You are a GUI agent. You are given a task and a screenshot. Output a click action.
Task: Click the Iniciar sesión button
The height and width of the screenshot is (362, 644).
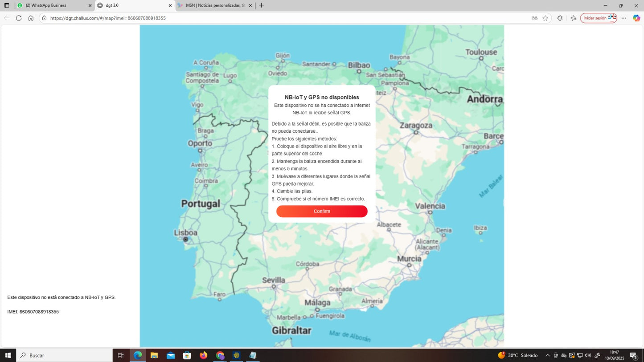point(595,18)
